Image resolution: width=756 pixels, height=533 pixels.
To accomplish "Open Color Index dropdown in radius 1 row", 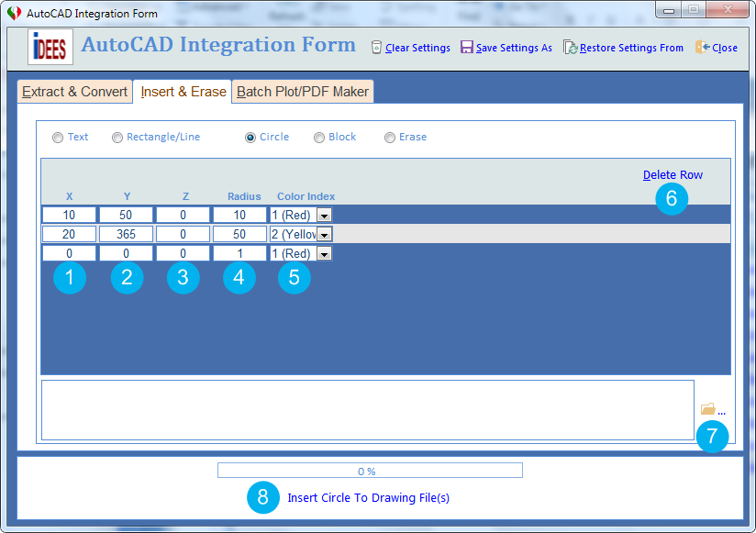I will click(325, 253).
